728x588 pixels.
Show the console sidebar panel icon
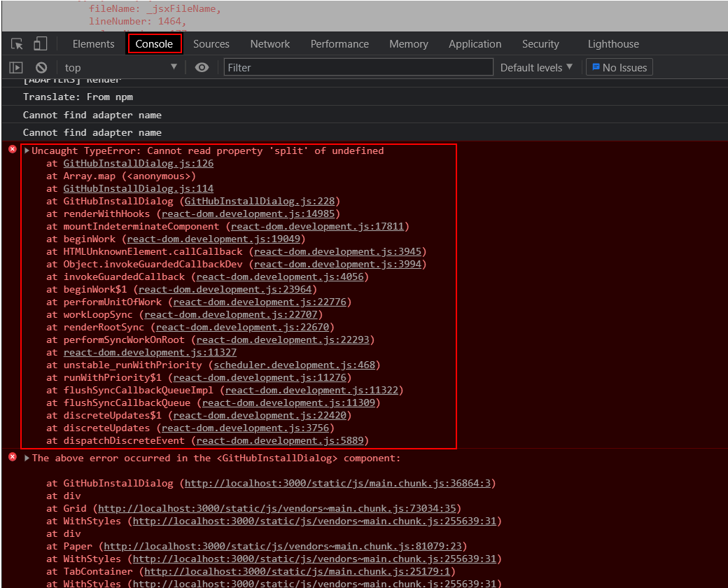[x=16, y=68]
